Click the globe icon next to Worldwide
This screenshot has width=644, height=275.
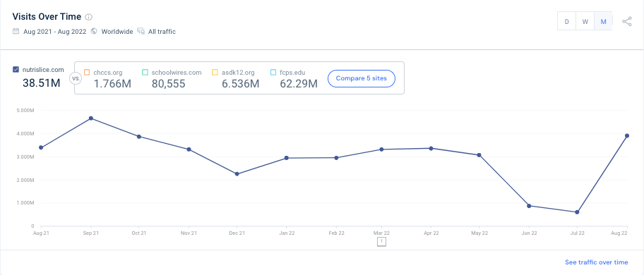click(94, 31)
